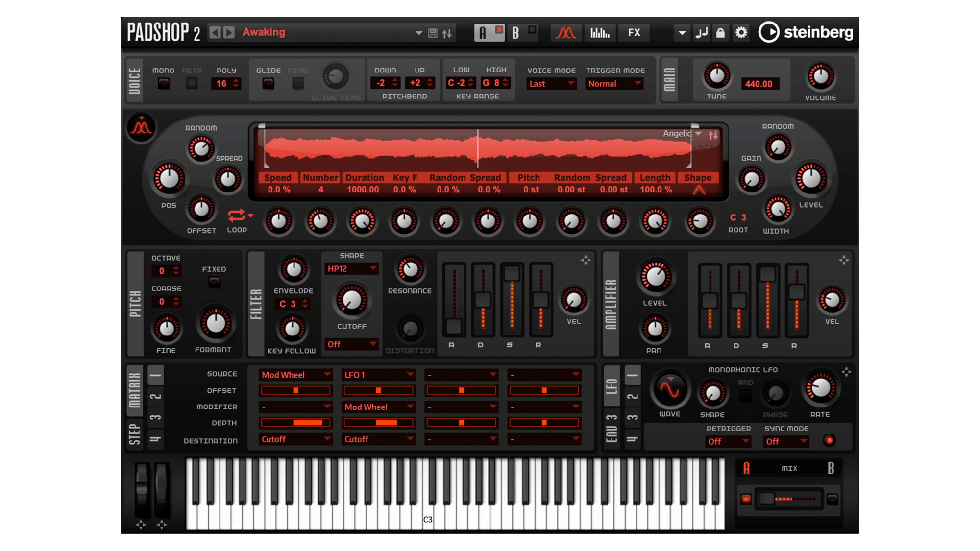Open the filter shape HP12 dropdown
The width and height of the screenshot is (980, 551).
click(351, 268)
